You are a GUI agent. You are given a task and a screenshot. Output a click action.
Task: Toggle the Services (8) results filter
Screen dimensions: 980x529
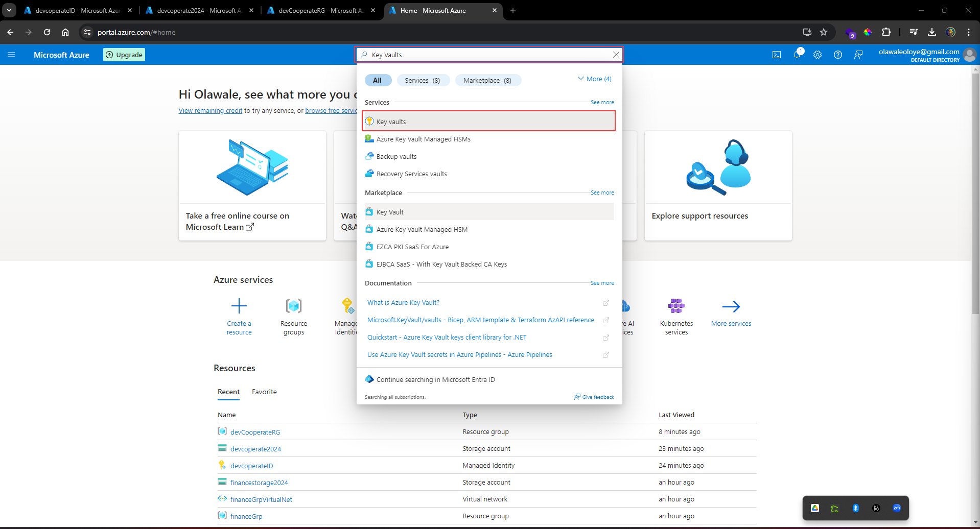[423, 80]
